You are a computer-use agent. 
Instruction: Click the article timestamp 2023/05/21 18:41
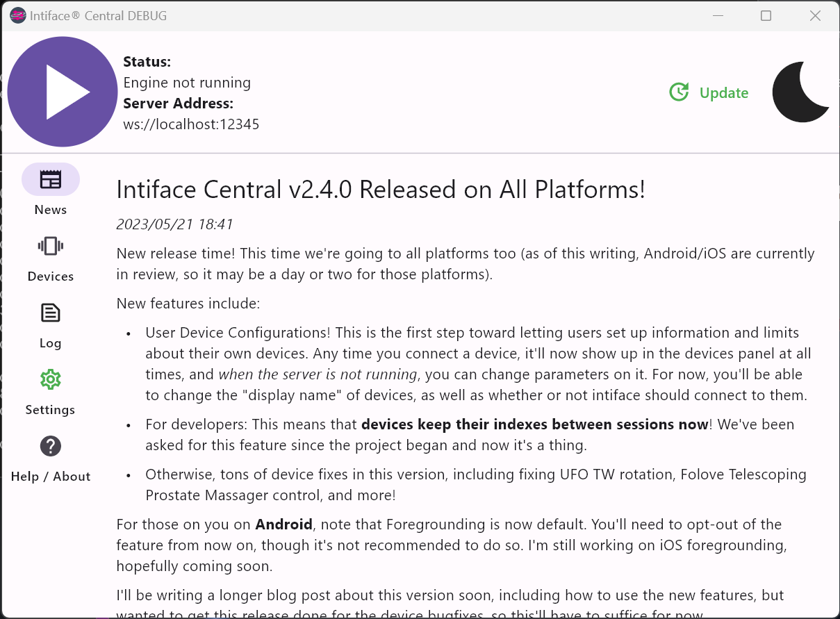(x=174, y=224)
